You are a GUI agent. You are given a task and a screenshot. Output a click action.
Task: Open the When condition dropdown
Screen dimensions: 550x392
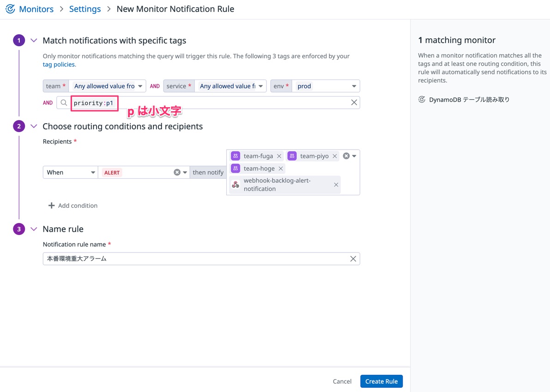91,172
